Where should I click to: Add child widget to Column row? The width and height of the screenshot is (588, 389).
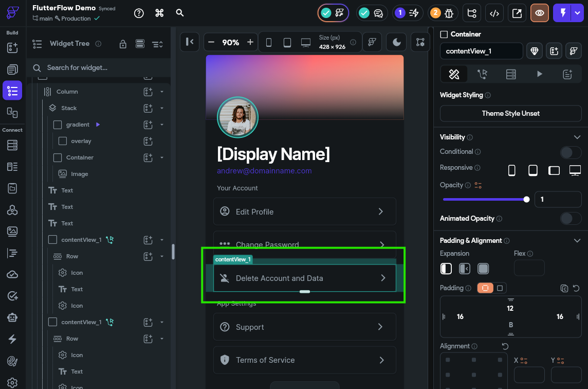tap(148, 92)
